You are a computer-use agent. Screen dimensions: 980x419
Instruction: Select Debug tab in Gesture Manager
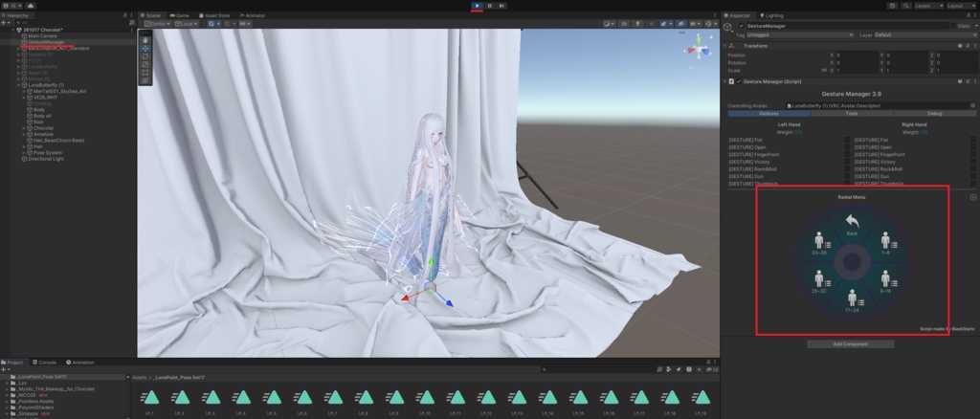pos(935,114)
